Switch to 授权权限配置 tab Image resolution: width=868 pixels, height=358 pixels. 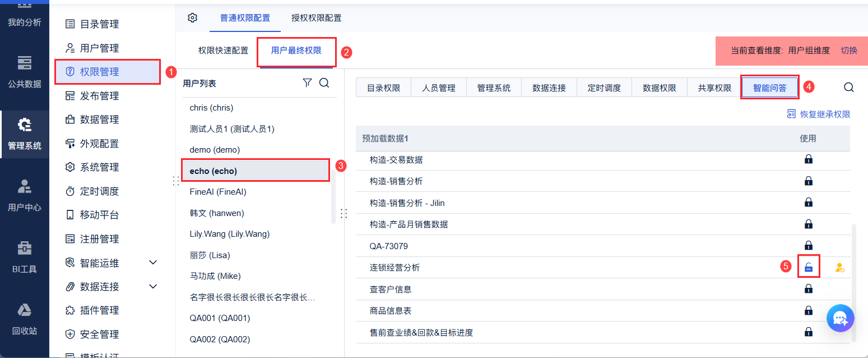(x=316, y=17)
